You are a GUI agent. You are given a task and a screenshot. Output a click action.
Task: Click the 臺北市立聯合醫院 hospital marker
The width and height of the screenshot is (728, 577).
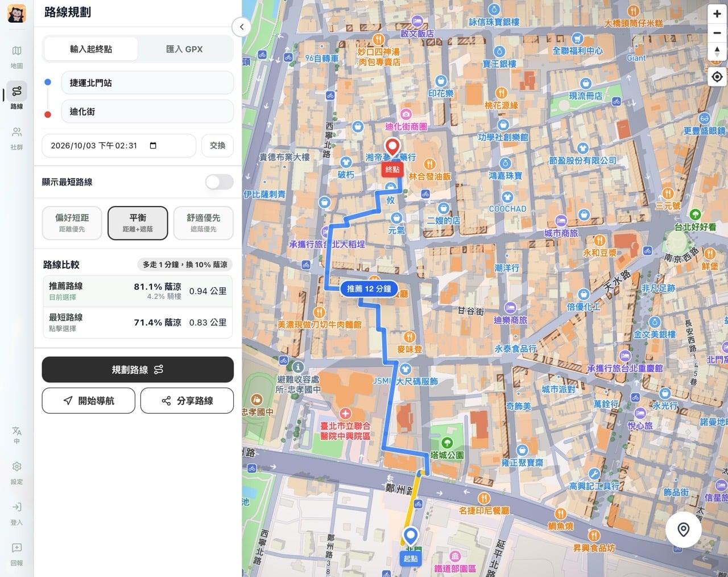[345, 413]
